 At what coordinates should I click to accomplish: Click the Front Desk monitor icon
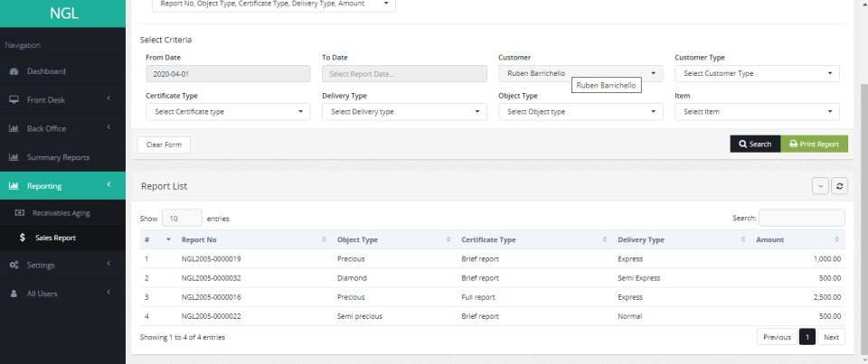14,100
